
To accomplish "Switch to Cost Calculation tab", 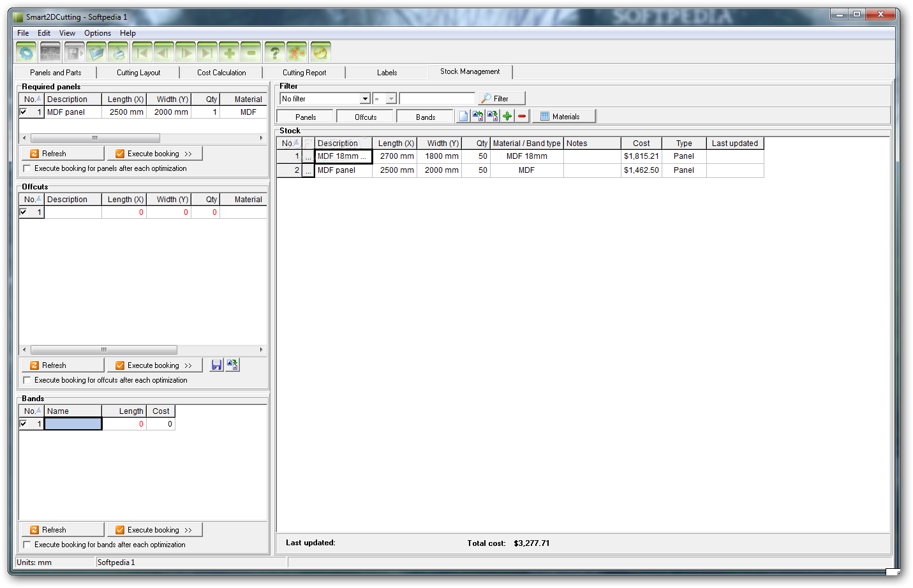I will tap(221, 73).
